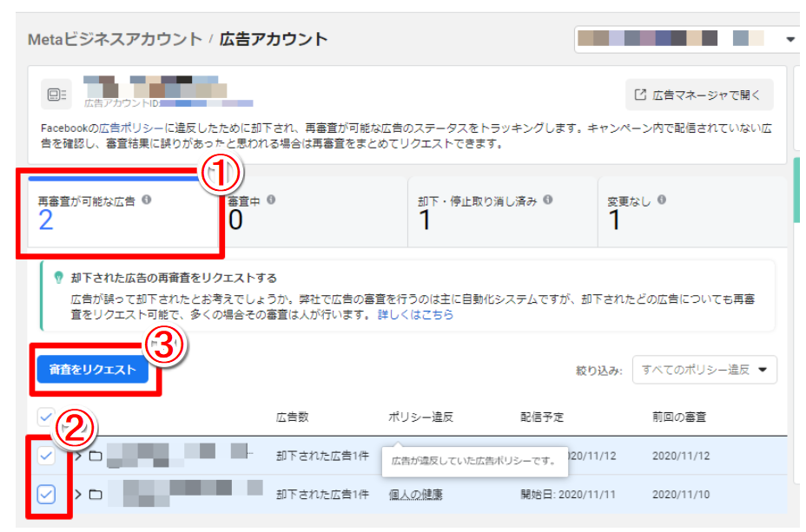This screenshot has width=806, height=532.
Task: Click folder icon in second campaign row
Action: tap(96, 495)
